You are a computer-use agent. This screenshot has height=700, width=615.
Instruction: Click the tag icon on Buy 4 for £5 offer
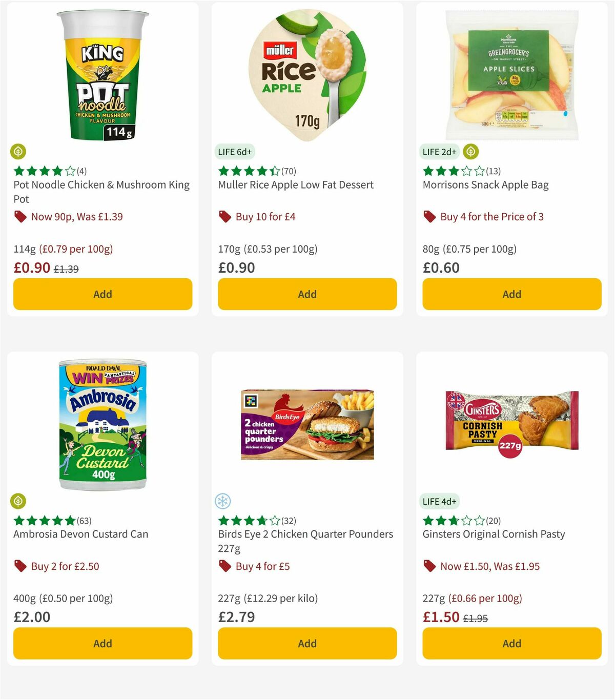tap(224, 566)
